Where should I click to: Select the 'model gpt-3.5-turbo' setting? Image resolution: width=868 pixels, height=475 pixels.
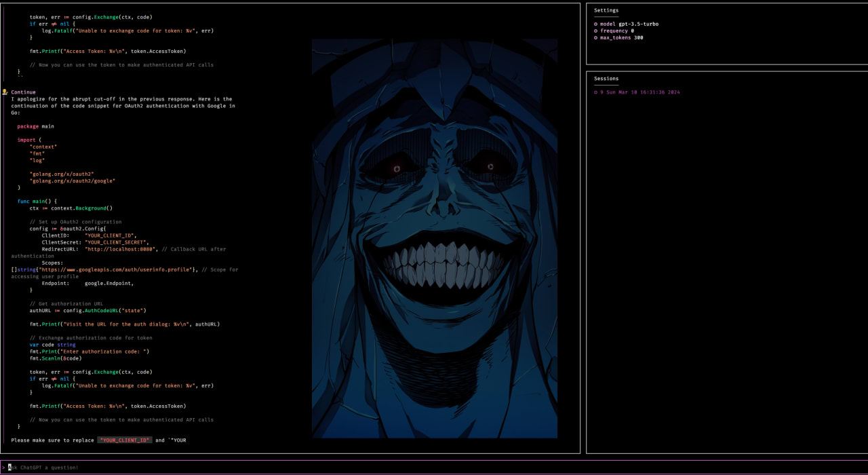[x=626, y=24]
